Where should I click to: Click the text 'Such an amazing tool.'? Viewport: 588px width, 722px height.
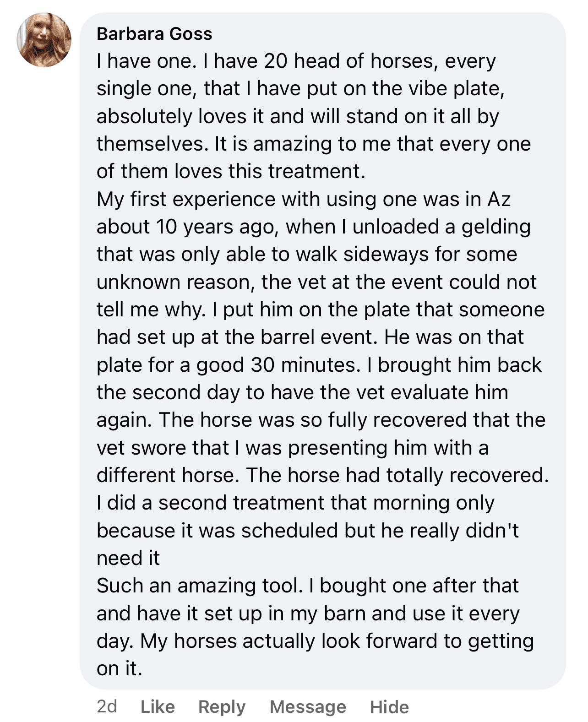200,586
